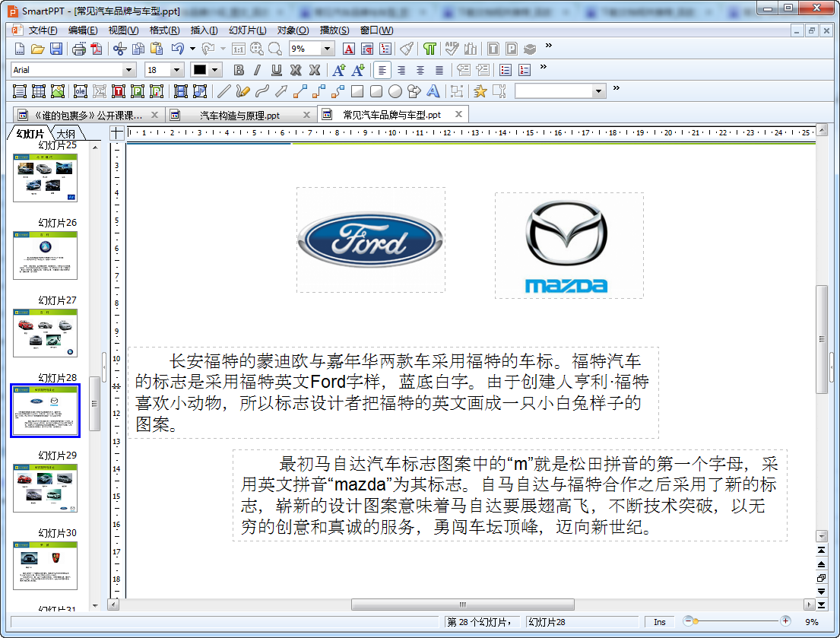Viewport: 840px width, 638px height.
Task: Select slide 幻灯片26 thumbnail
Action: pyautogui.click(x=46, y=256)
